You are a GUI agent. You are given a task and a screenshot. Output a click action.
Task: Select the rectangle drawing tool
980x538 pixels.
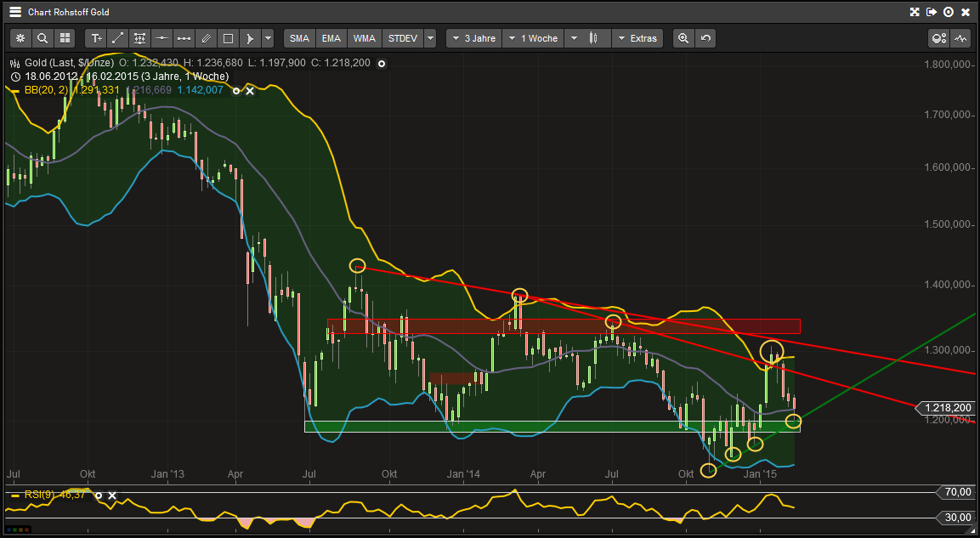point(228,38)
